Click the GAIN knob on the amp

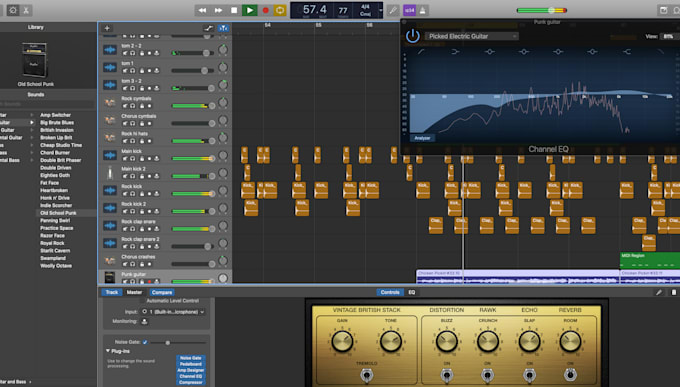click(x=342, y=341)
